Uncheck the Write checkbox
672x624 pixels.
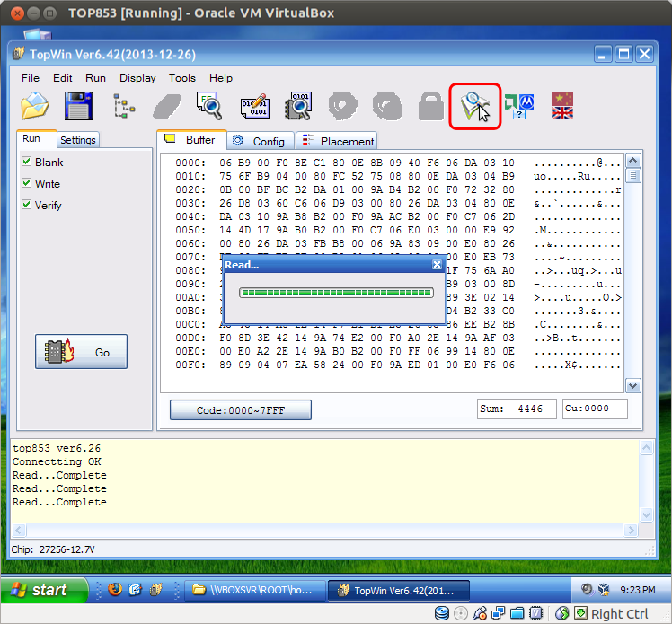pyautogui.click(x=27, y=183)
